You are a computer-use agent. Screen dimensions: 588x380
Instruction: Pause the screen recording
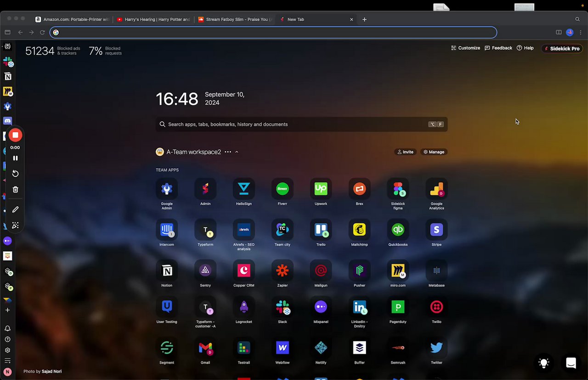point(15,158)
